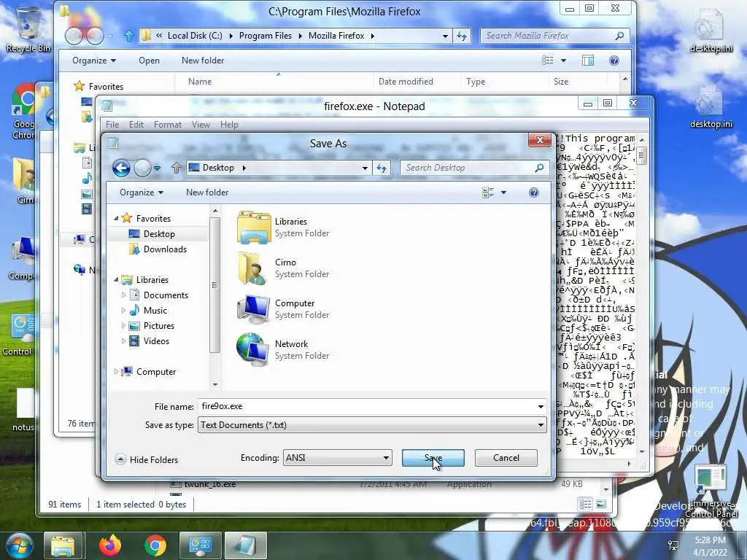Click New folder in Mozilla Firefox explorer window

(203, 61)
